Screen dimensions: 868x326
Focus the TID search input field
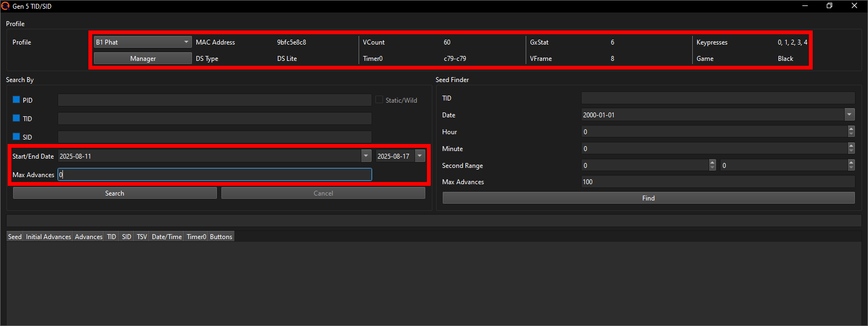pyautogui.click(x=215, y=118)
